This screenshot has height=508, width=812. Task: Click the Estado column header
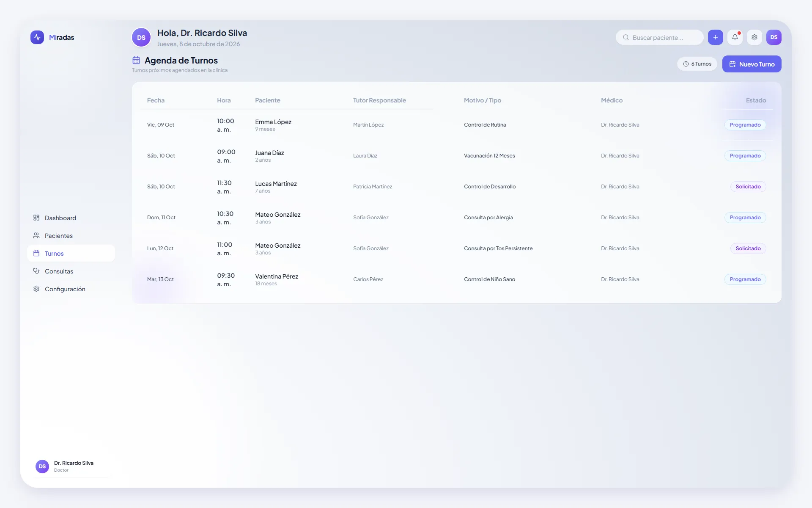(756, 100)
